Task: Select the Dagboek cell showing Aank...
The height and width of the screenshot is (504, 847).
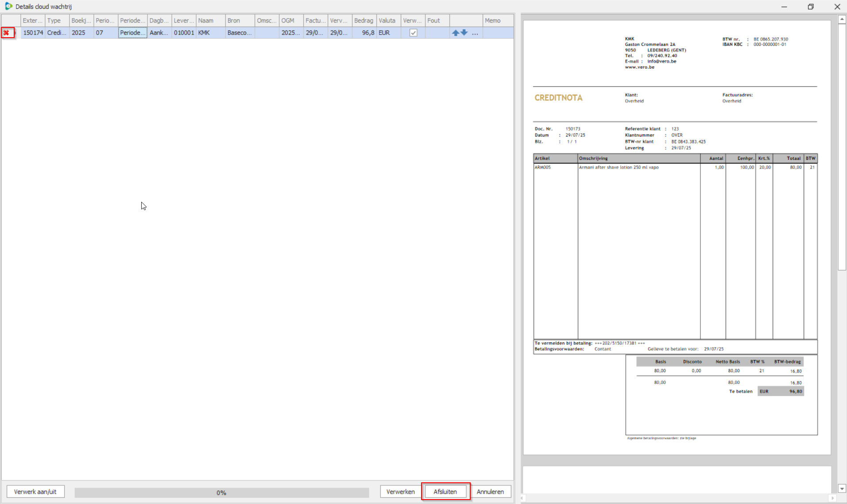Action: (159, 33)
